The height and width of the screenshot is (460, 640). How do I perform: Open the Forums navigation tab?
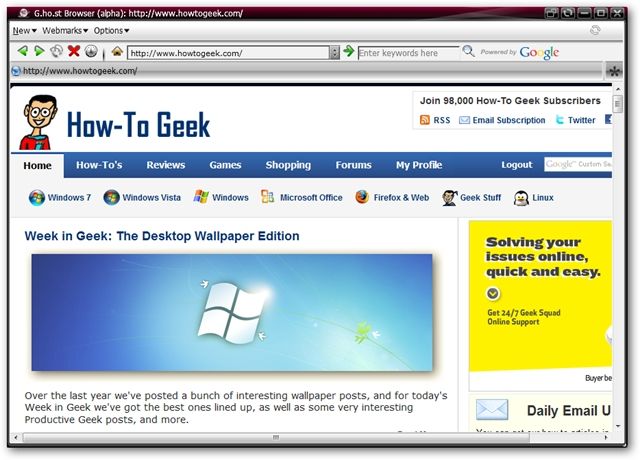point(353,165)
